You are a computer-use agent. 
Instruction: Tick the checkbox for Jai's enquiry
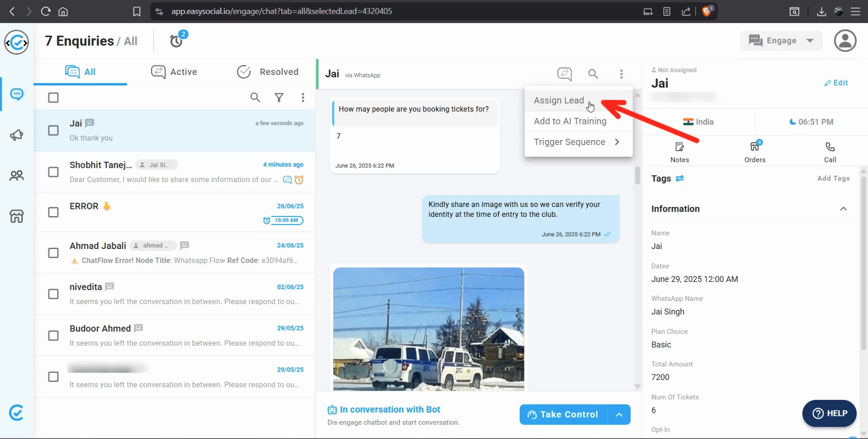click(x=53, y=131)
